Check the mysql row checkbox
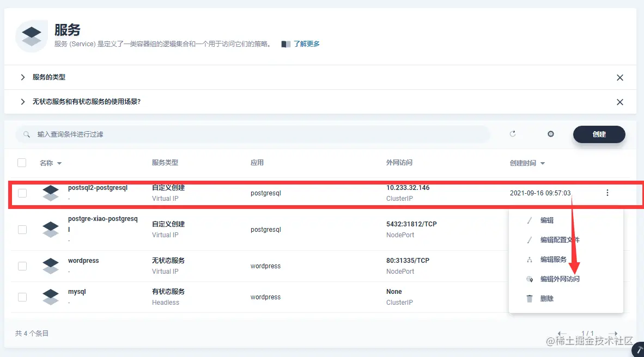 [x=22, y=297]
